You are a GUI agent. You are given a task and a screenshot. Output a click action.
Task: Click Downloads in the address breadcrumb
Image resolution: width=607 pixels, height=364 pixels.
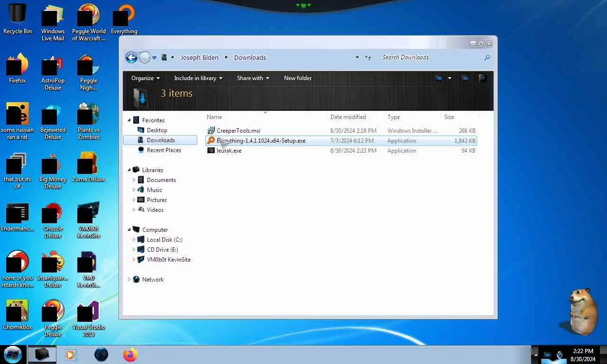(x=250, y=57)
